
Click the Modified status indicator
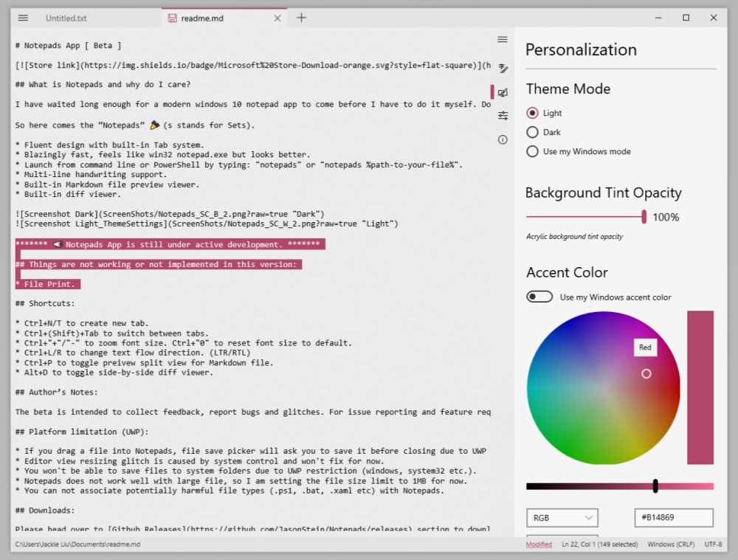539,545
